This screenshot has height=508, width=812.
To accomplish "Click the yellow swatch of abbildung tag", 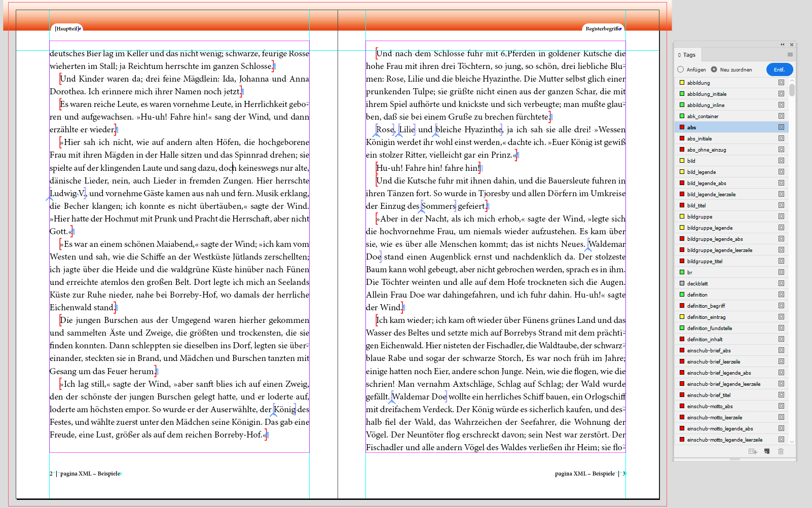I will [x=682, y=83].
